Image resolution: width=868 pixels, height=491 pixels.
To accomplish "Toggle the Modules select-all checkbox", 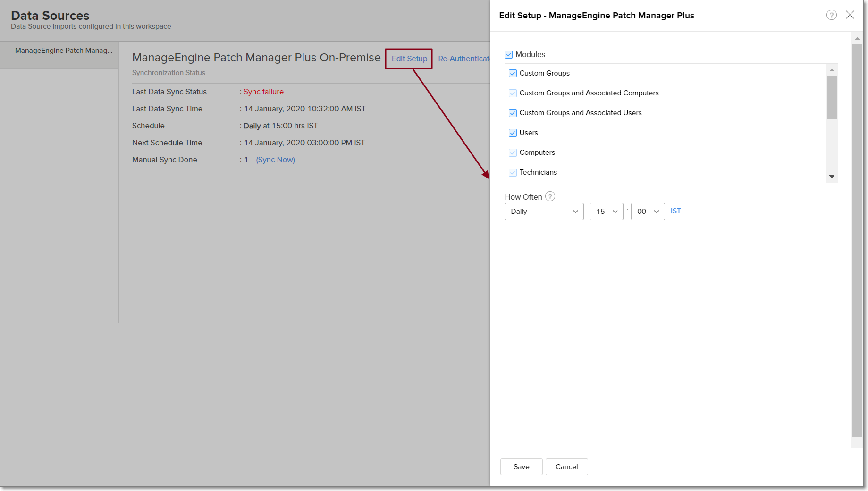I will tap(508, 55).
